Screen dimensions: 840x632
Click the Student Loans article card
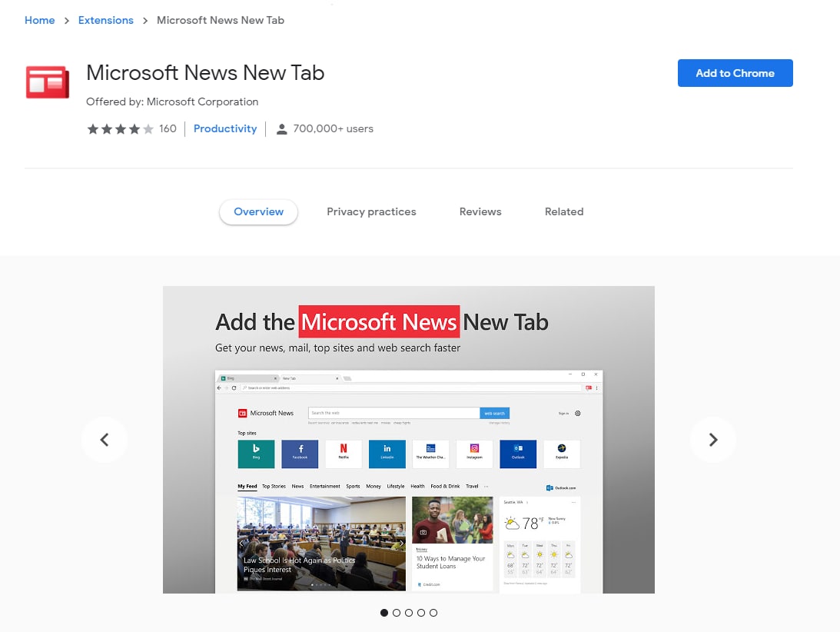[452, 544]
